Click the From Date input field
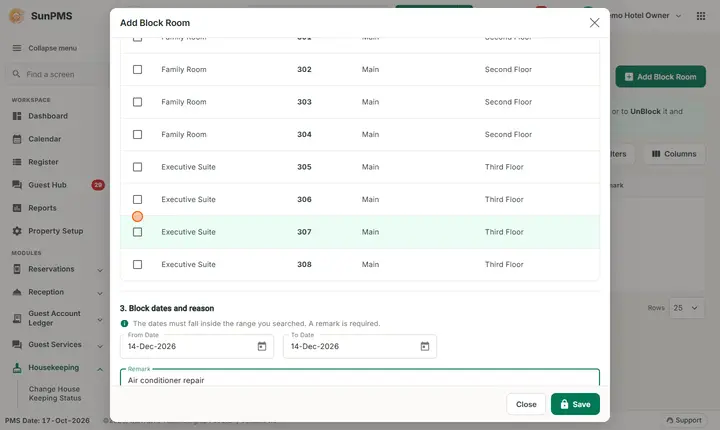The image size is (720, 430). point(197,346)
